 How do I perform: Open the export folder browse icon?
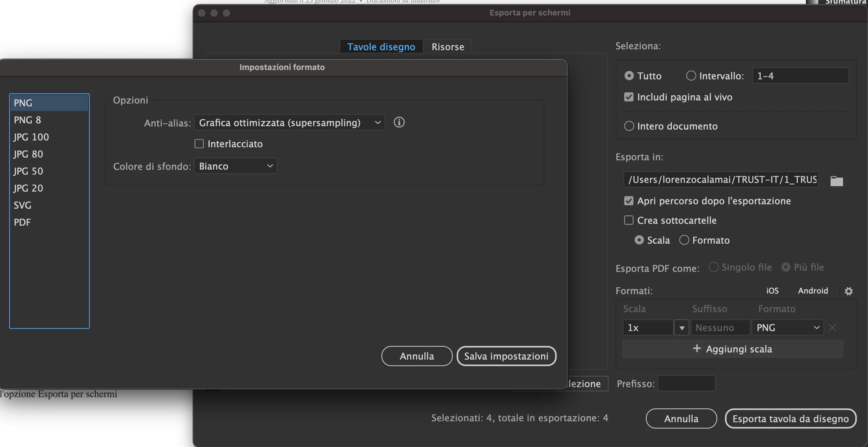pos(836,181)
